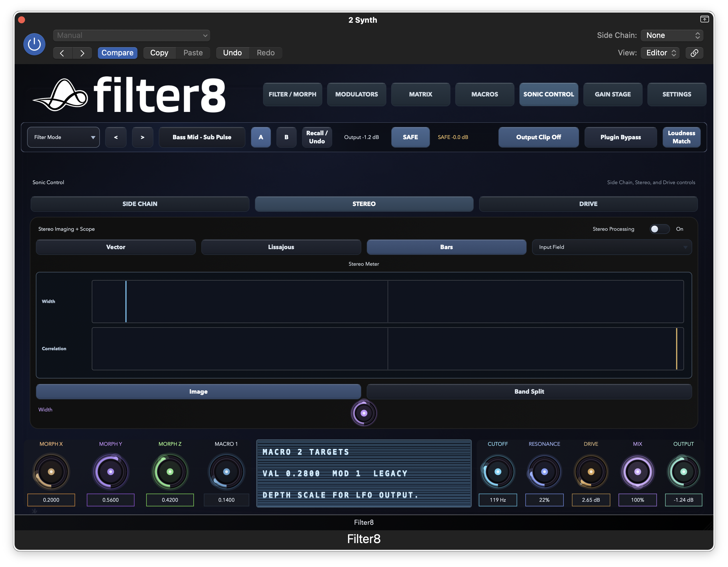This screenshot has width=728, height=567.
Task: Open the MODULATORS tab
Action: pos(356,94)
